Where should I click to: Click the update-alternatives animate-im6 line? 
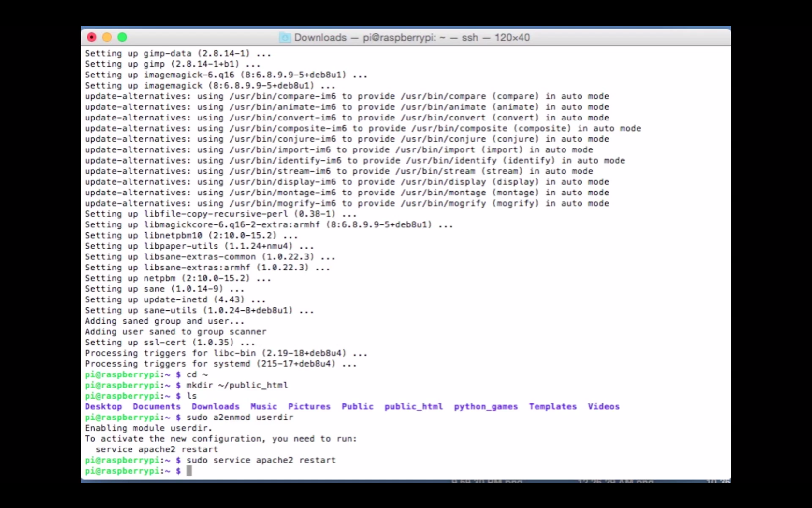[347, 107]
